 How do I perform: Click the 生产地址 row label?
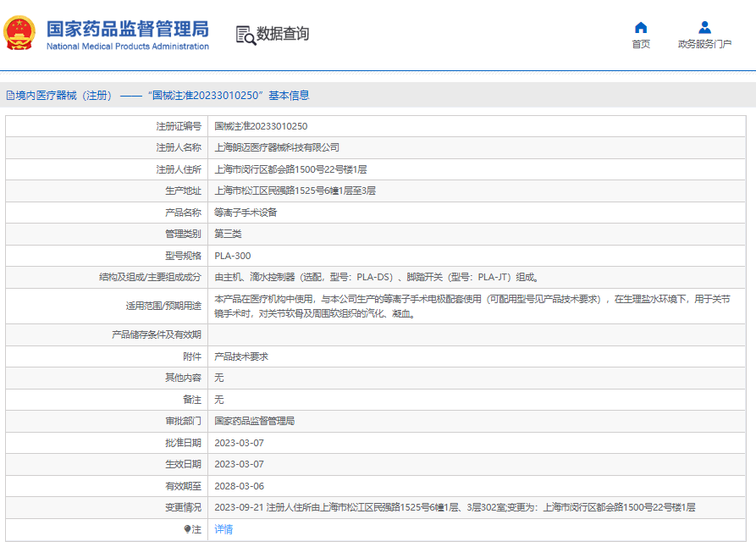click(x=183, y=191)
